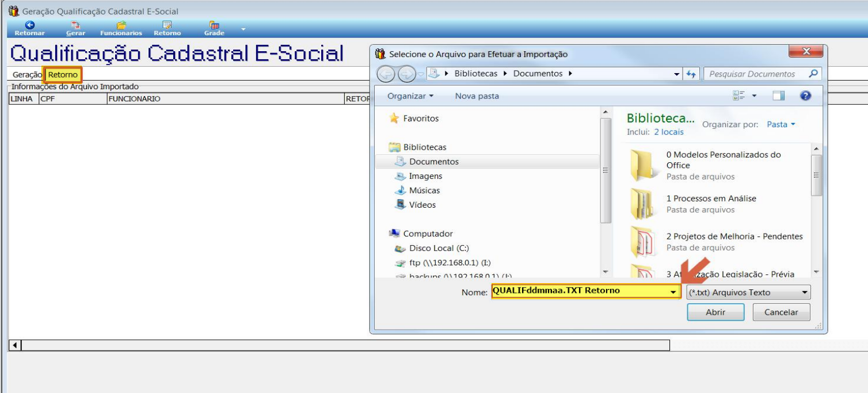Viewport: 868px width, 393px height.
Task: Open the Organizar menu
Action: coord(410,96)
